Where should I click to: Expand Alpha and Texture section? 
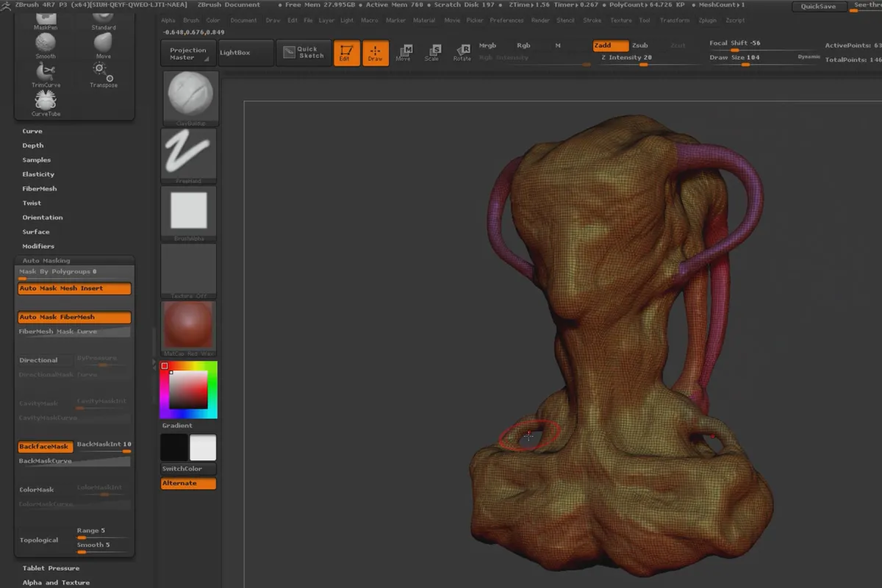coord(56,583)
